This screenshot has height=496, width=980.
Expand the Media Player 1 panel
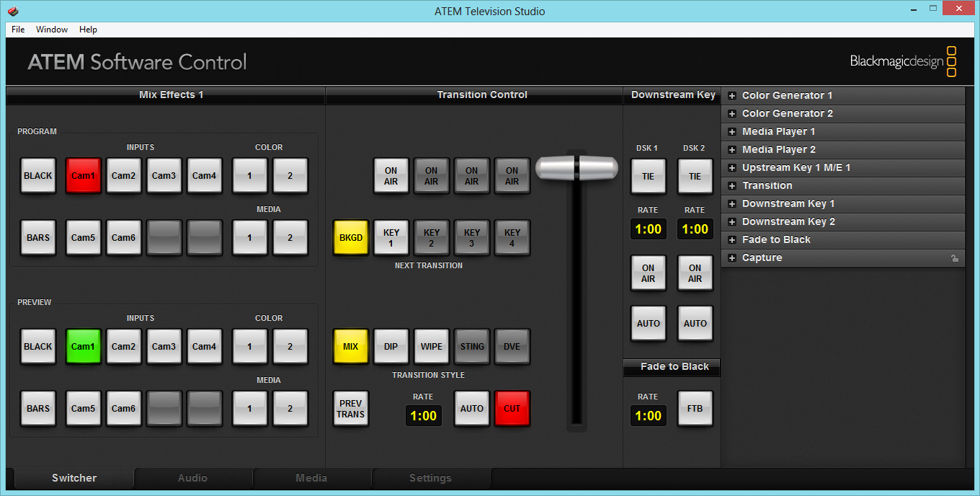[732, 131]
